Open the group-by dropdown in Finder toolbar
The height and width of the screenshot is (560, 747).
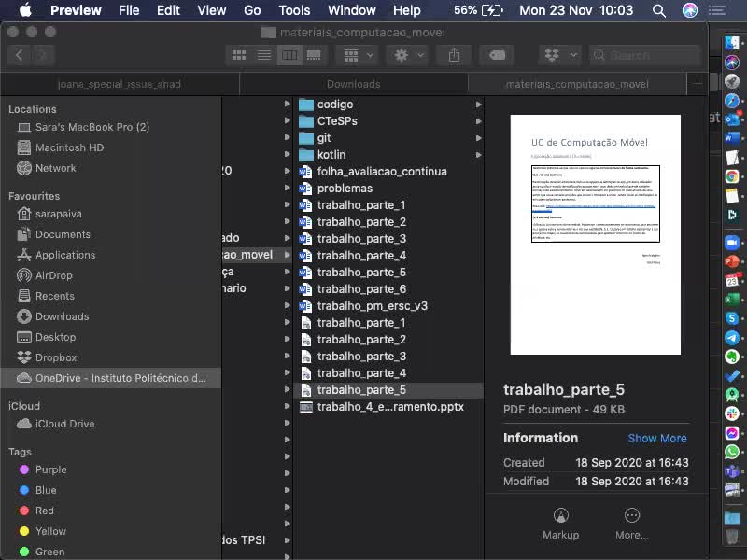358,55
